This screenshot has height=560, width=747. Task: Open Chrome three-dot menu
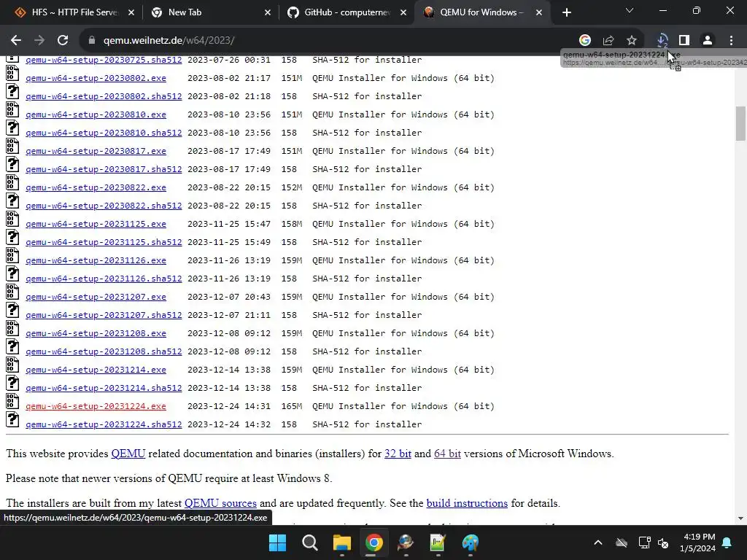[731, 41]
